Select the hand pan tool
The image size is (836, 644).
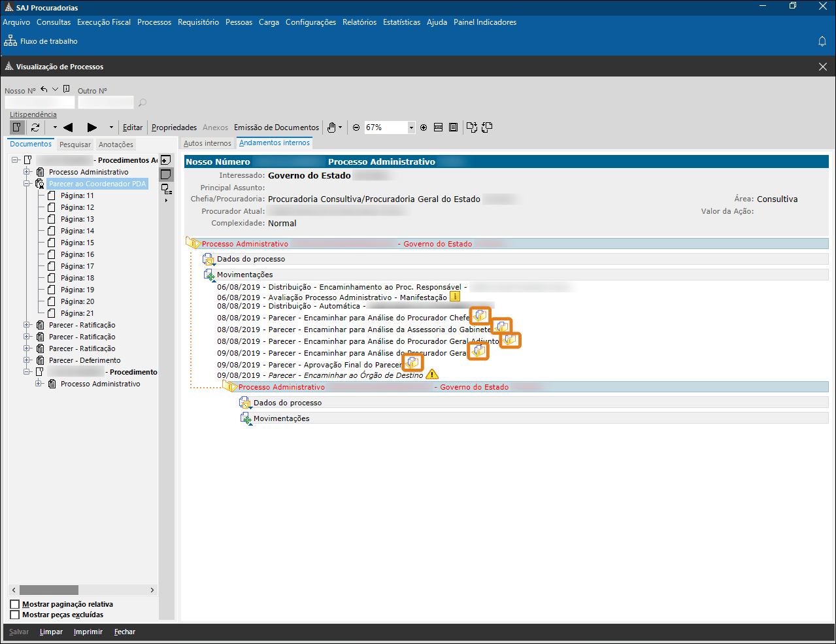[x=331, y=127]
